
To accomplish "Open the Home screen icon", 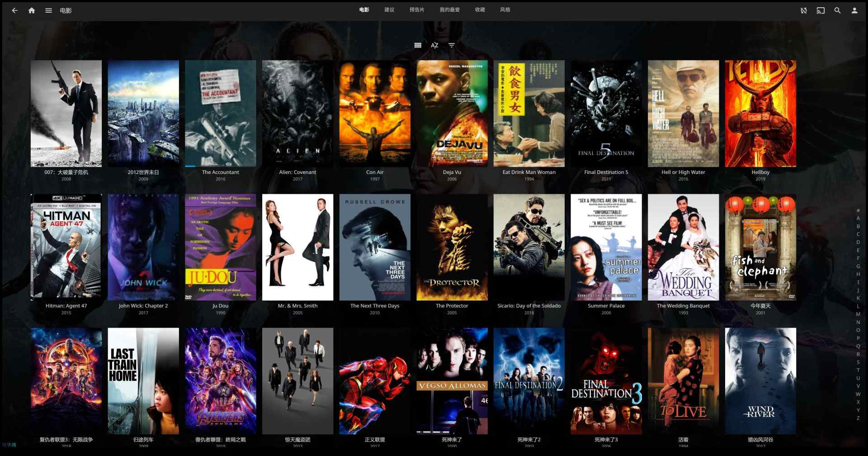I will (x=32, y=10).
